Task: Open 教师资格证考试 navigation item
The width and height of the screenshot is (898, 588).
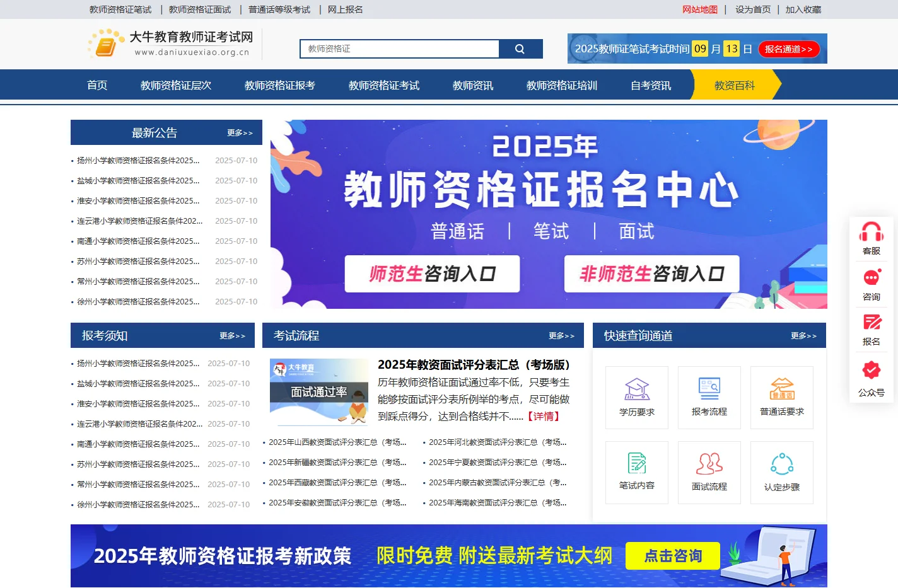Action: [384, 85]
